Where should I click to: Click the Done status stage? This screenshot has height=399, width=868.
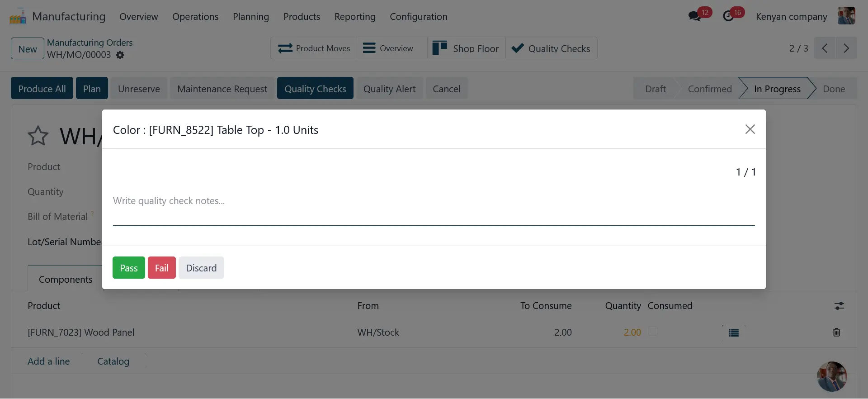click(x=834, y=89)
